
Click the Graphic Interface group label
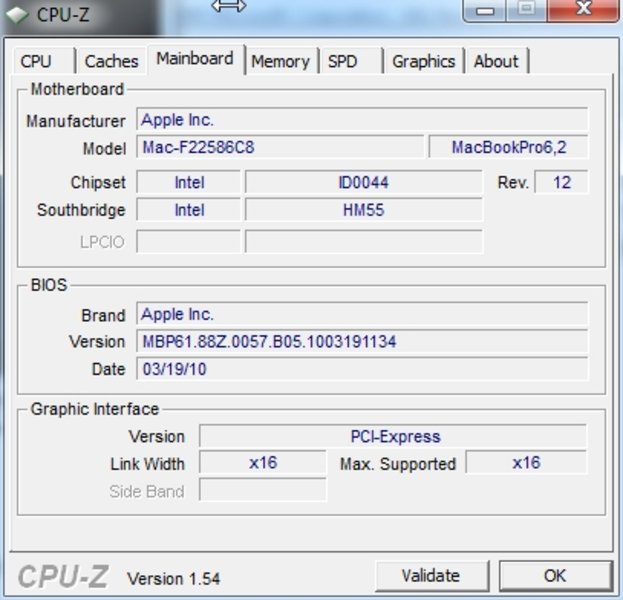click(x=95, y=409)
